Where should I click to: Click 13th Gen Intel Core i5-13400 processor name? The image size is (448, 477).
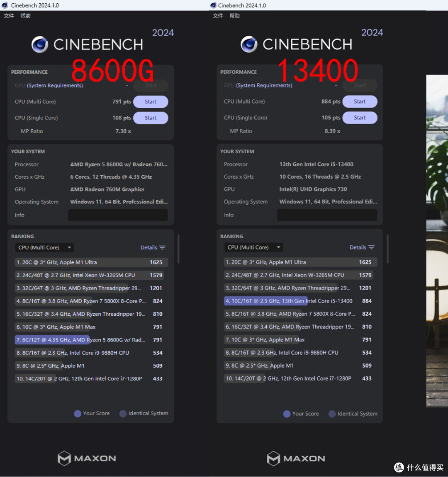(317, 164)
